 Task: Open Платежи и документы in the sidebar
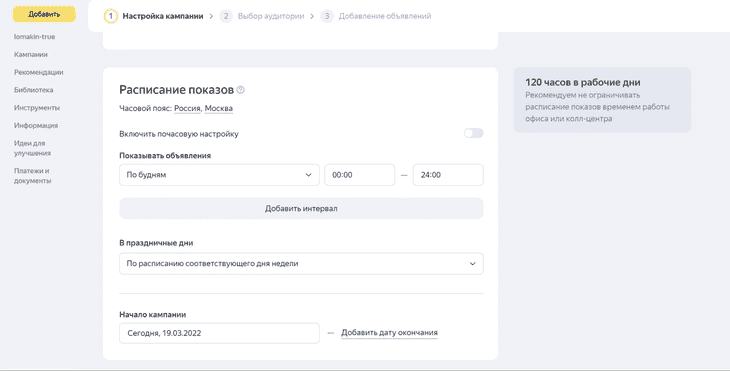click(33, 176)
